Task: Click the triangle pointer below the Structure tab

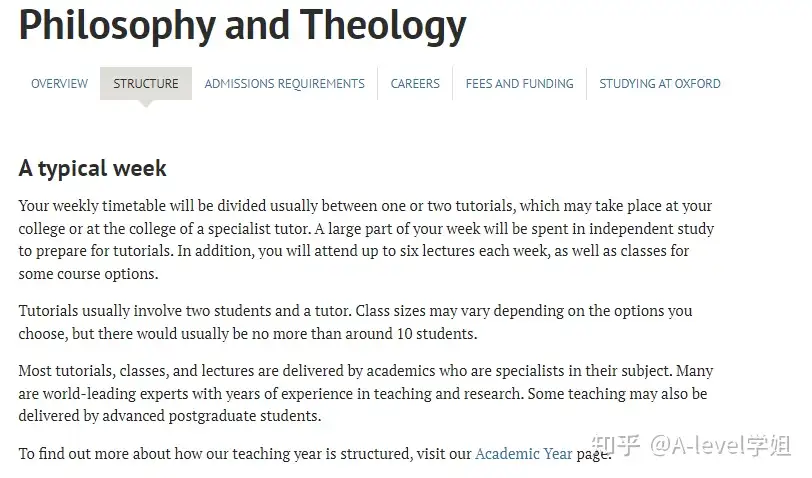Action: pos(146,104)
